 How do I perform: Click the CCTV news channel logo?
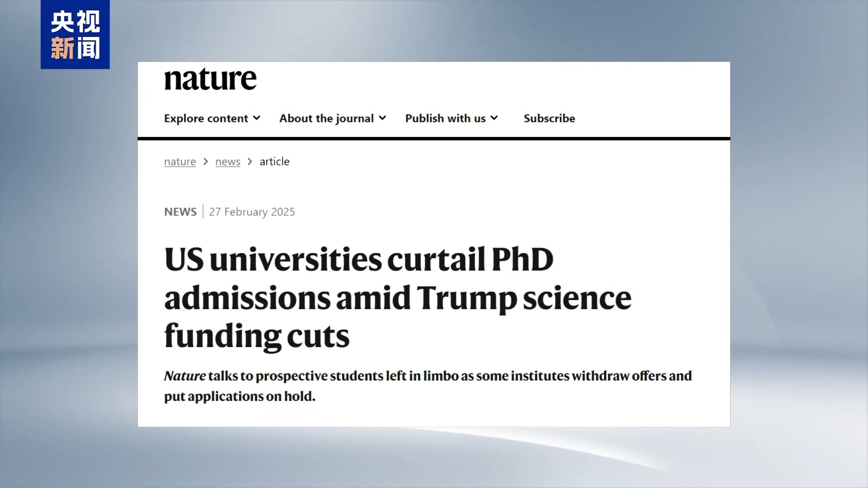[75, 35]
